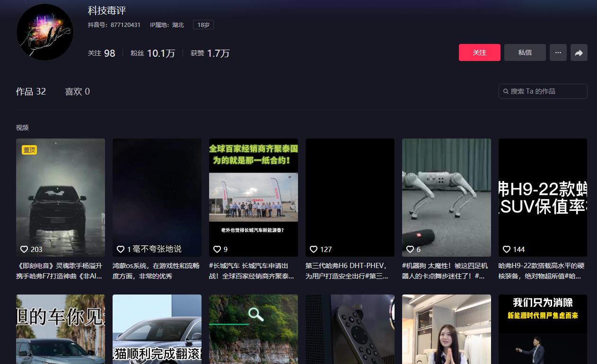Image resolution: width=597 pixels, height=364 pixels.
Task: Click heart icon showing 9 likes
Action: coord(217,249)
